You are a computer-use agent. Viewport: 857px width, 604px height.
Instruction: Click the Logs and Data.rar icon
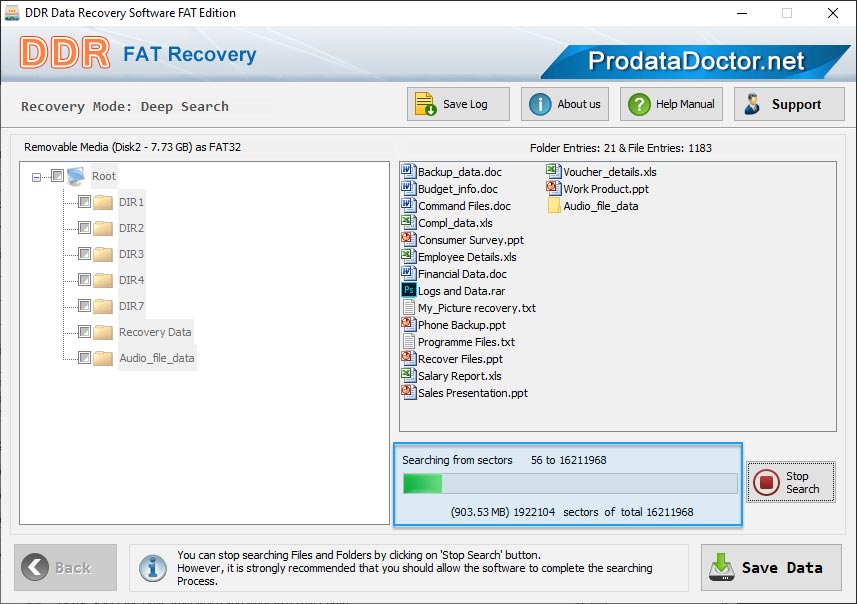408,290
